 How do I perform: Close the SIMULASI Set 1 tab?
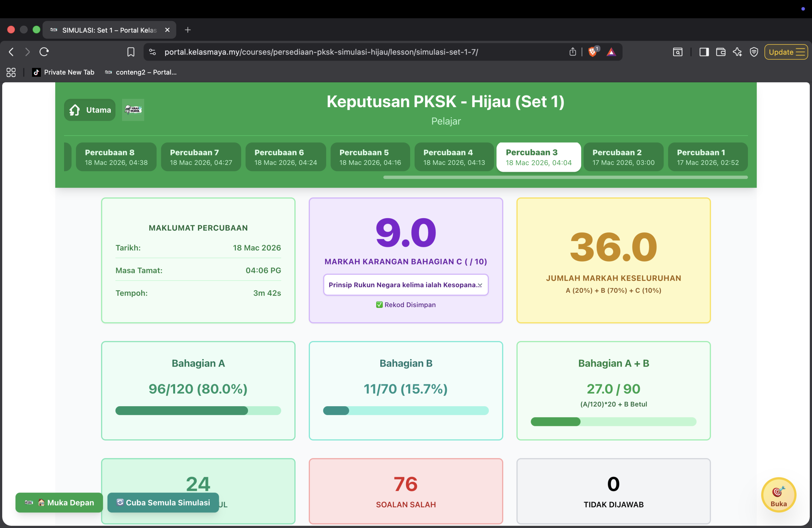(167, 30)
